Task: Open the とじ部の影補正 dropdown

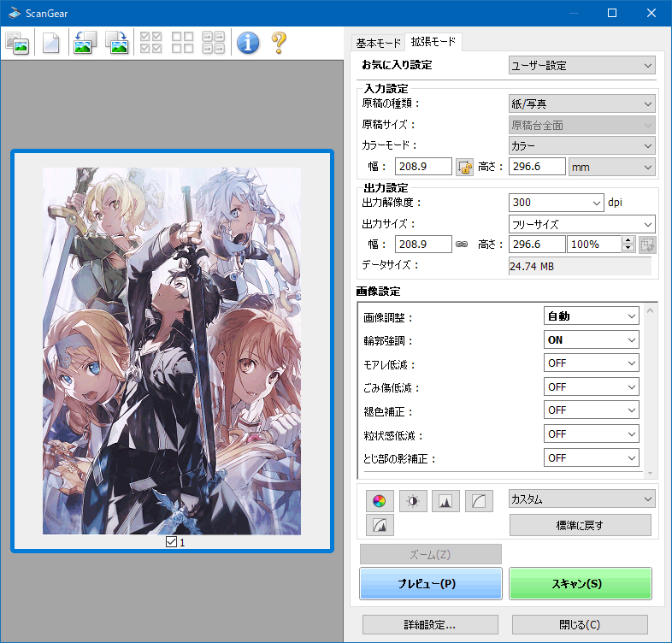Action: click(x=591, y=457)
